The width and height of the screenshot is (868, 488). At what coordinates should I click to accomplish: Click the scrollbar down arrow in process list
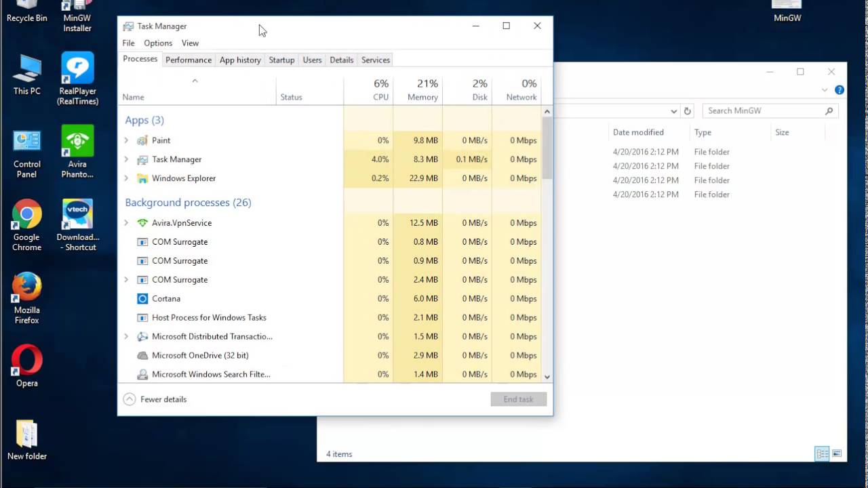coord(547,377)
